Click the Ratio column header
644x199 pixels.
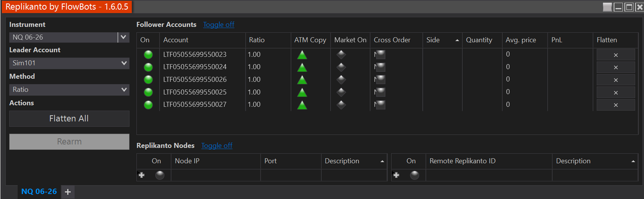[268, 40]
